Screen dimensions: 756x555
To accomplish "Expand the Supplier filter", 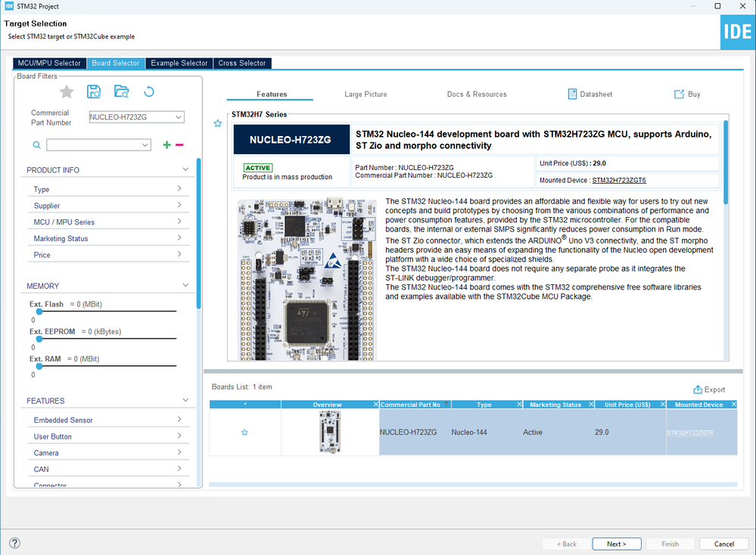I will 179,205.
